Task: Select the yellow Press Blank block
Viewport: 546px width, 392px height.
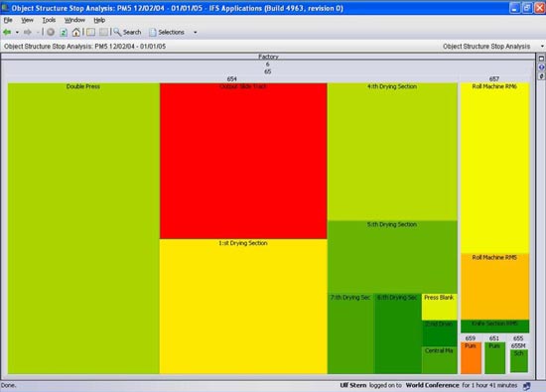Action: pos(440,307)
